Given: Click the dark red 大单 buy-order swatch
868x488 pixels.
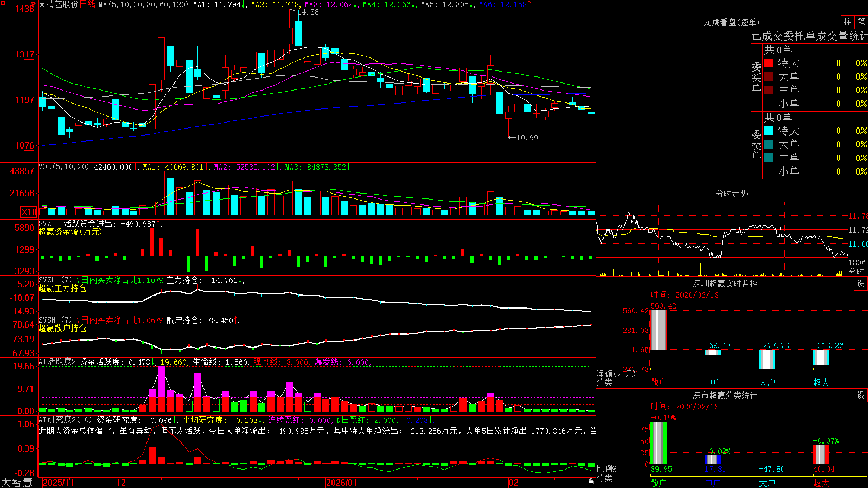Looking at the screenshot, I should [x=768, y=76].
